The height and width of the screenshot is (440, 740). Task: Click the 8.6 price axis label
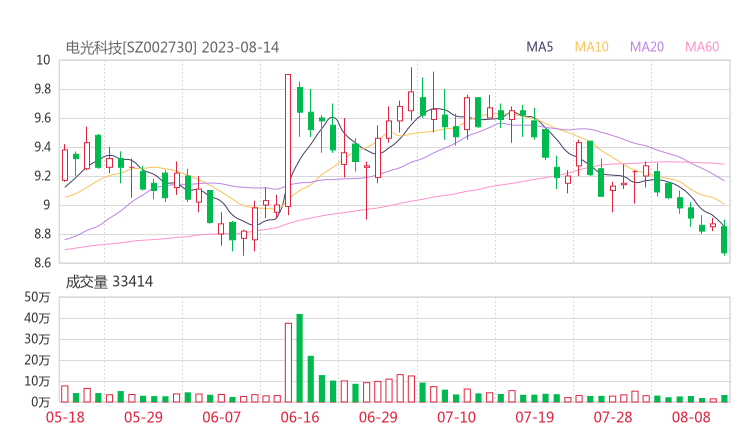pyautogui.click(x=42, y=263)
